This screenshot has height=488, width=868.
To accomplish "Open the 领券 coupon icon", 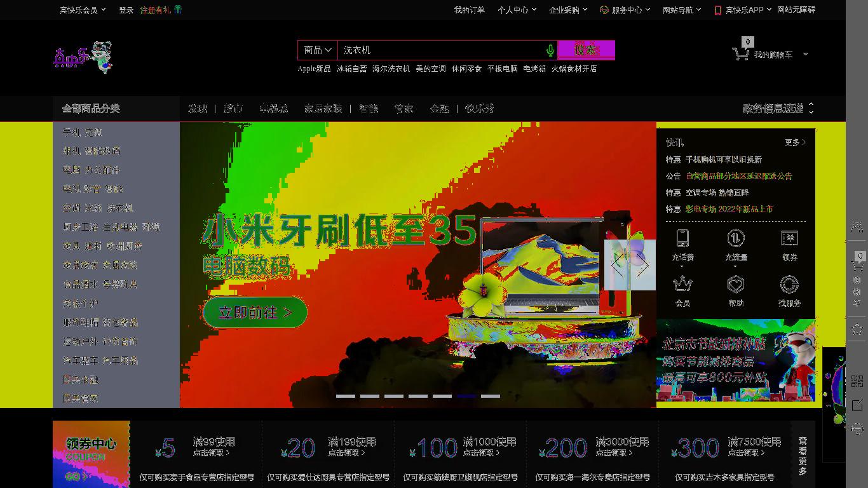I will click(x=789, y=238).
